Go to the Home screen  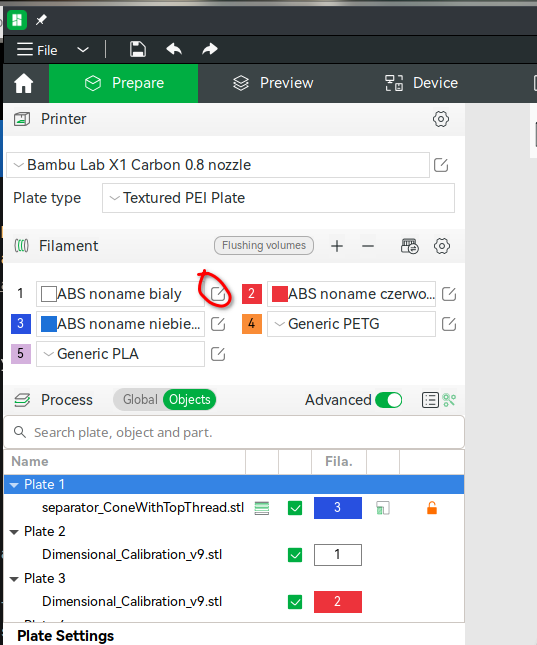coord(23,83)
